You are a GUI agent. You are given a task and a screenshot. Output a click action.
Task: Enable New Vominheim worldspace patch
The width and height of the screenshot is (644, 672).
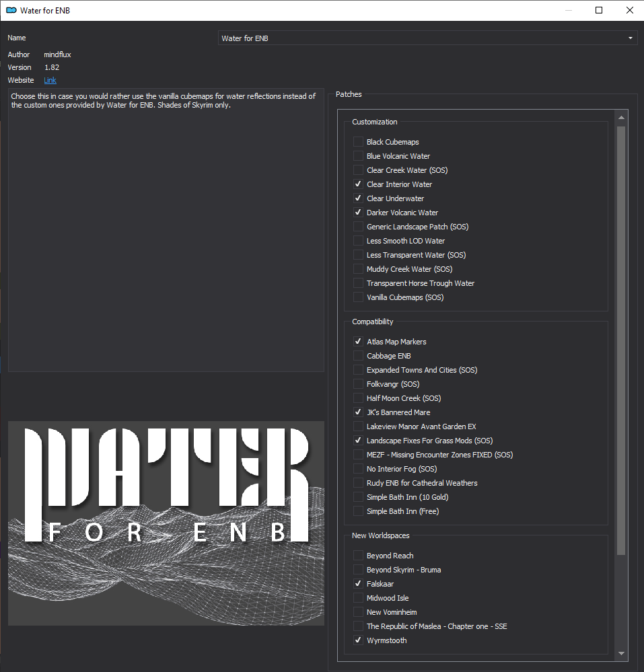click(x=358, y=612)
